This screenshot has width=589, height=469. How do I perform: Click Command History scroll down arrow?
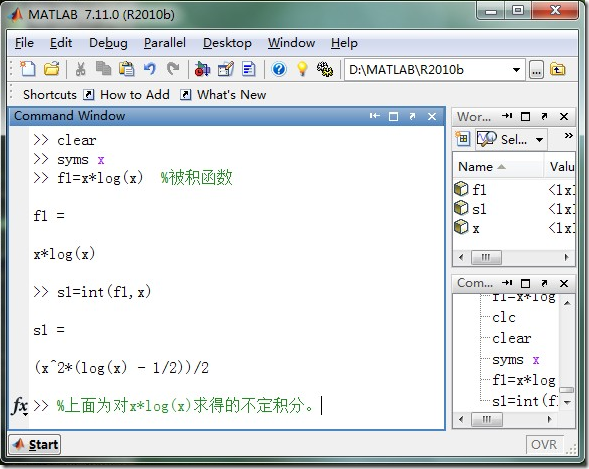coord(567,403)
